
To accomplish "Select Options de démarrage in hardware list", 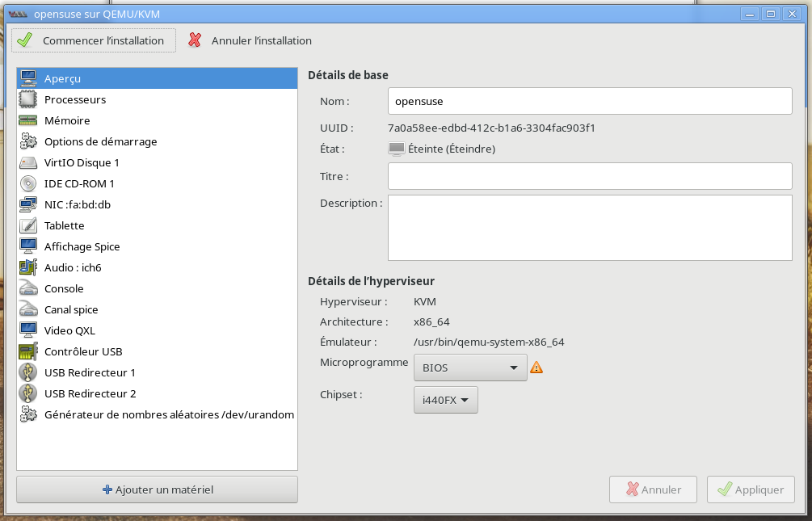I will click(100, 141).
